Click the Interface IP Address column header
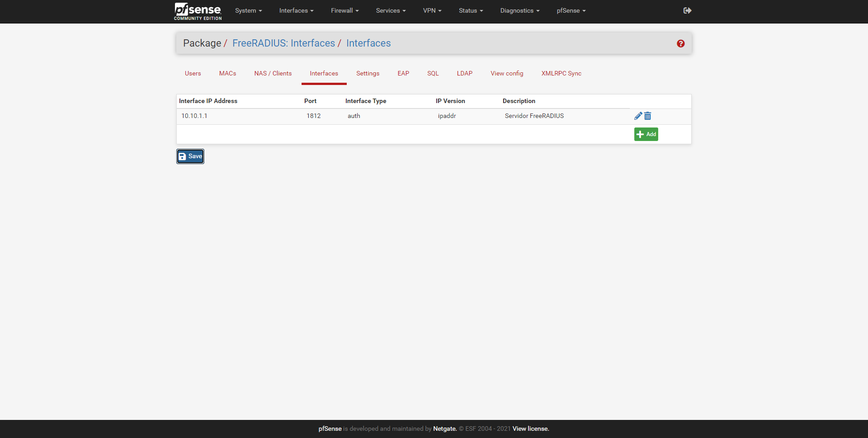 pos(208,101)
